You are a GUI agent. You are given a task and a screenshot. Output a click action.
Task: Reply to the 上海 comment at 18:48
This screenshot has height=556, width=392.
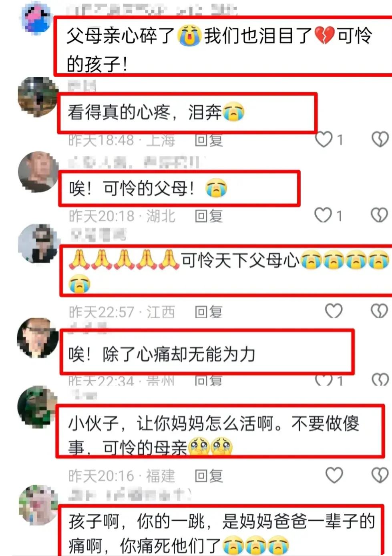coord(209,140)
